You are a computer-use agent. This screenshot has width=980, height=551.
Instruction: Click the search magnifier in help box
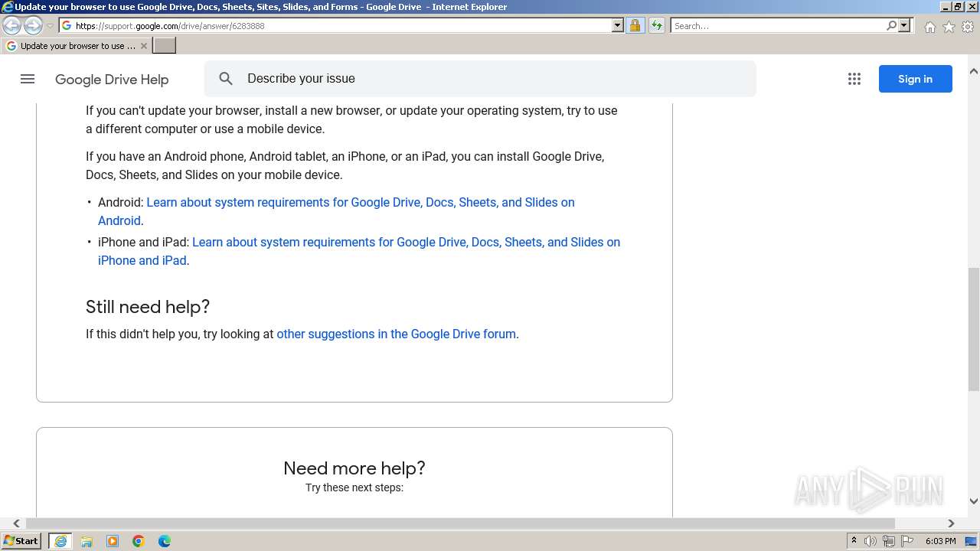tap(226, 78)
